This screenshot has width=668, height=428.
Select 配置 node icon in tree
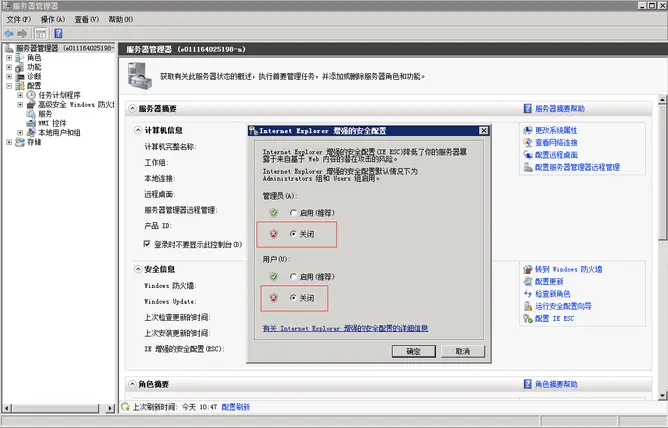[20, 86]
